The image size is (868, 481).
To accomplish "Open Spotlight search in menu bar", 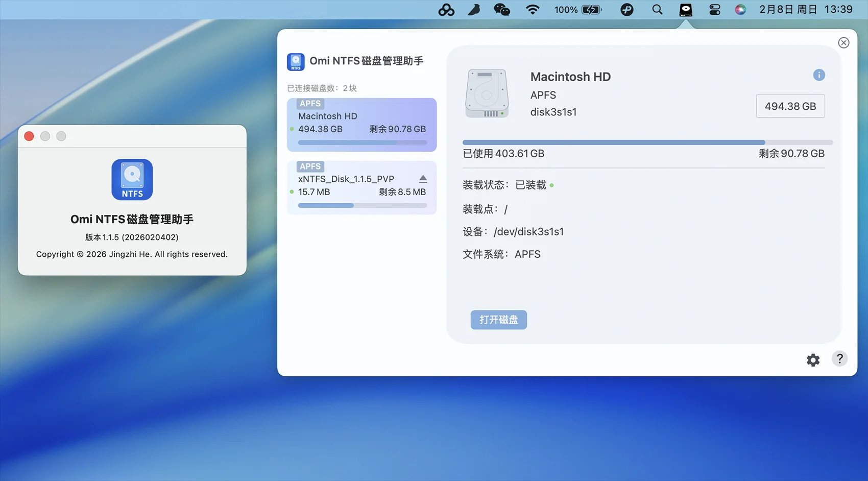I will [657, 10].
